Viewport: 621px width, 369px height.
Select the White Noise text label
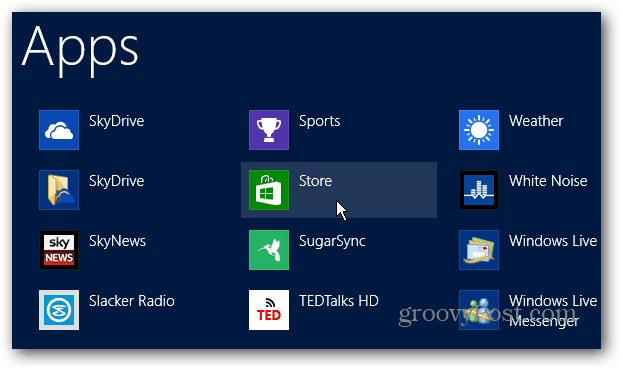[548, 181]
